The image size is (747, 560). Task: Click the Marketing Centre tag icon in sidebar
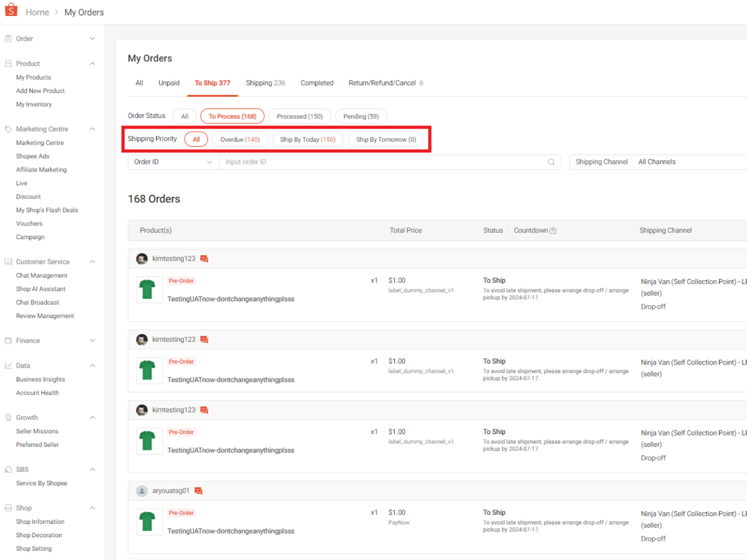(8, 129)
